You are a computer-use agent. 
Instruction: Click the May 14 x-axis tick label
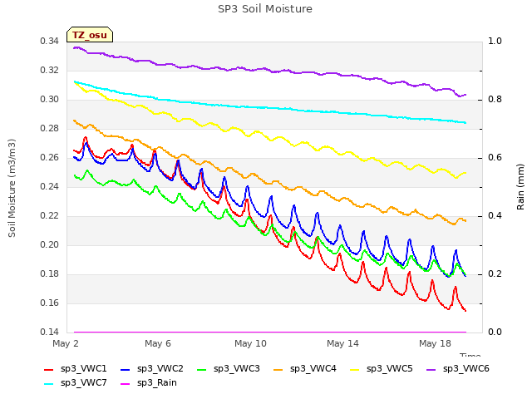click(x=342, y=343)
